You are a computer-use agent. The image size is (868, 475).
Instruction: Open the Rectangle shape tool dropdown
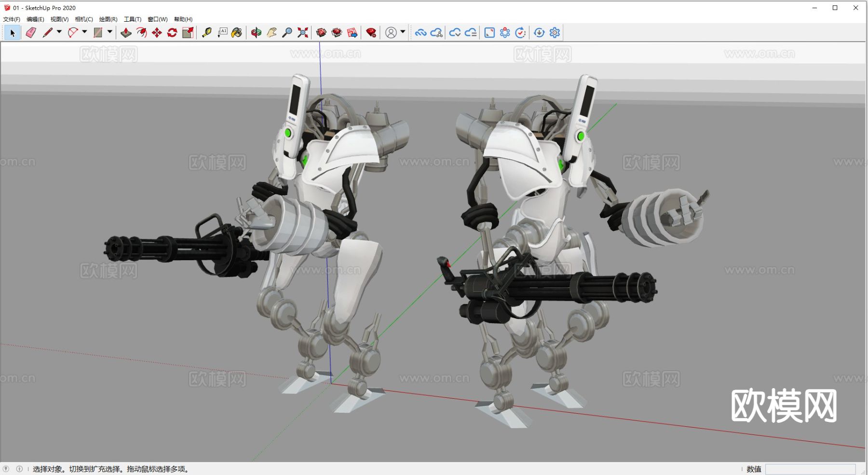110,32
